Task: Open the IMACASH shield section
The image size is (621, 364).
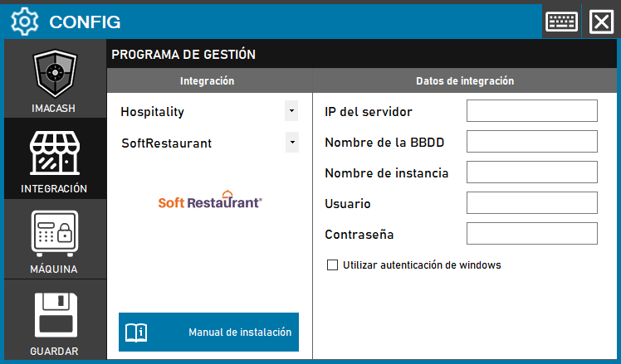Action: pyautogui.click(x=54, y=75)
